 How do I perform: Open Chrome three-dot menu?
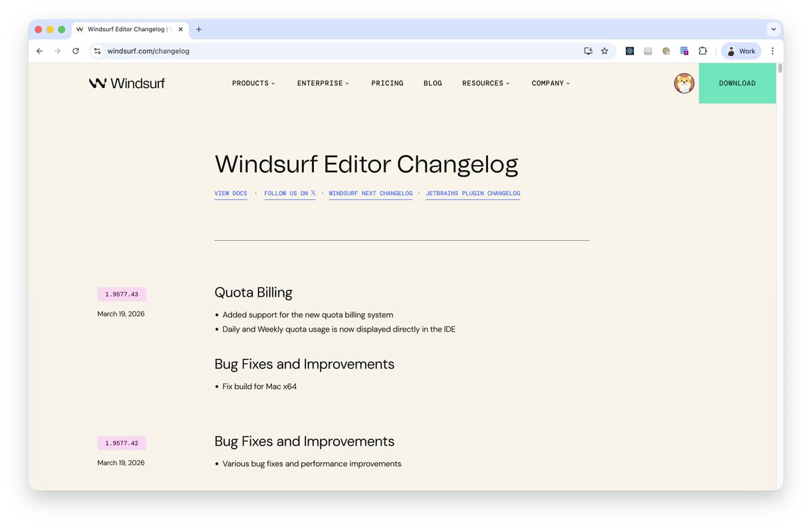(773, 51)
